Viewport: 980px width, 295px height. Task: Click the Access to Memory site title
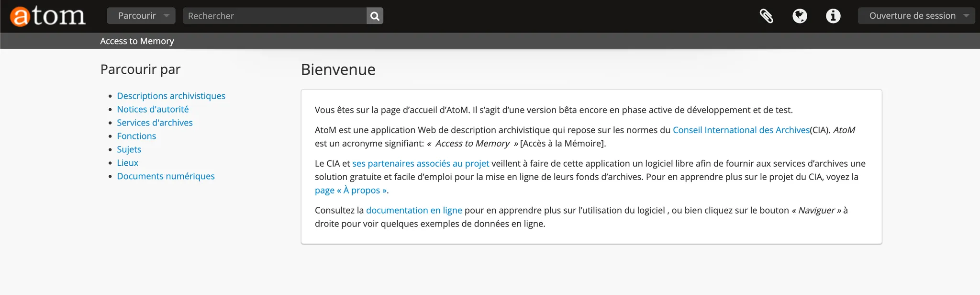[137, 41]
